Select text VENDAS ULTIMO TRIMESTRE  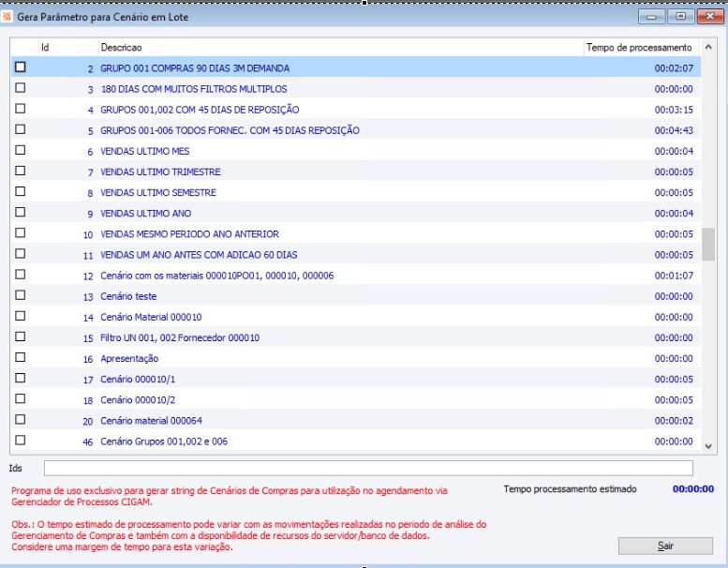[x=160, y=172]
